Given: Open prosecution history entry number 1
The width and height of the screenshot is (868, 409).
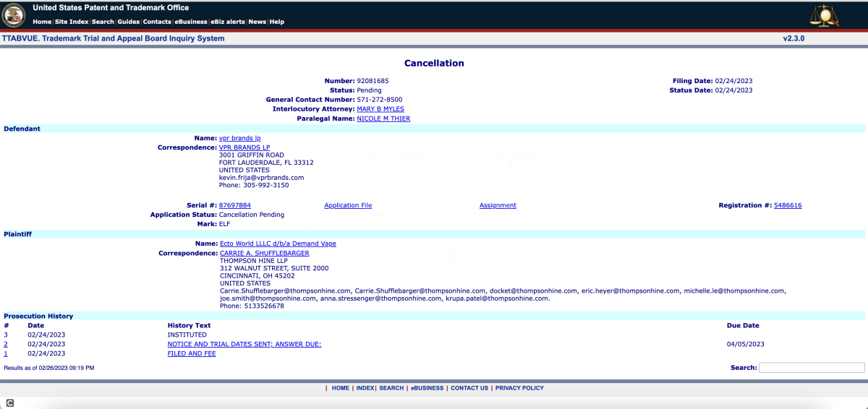Looking at the screenshot, I should (6, 353).
